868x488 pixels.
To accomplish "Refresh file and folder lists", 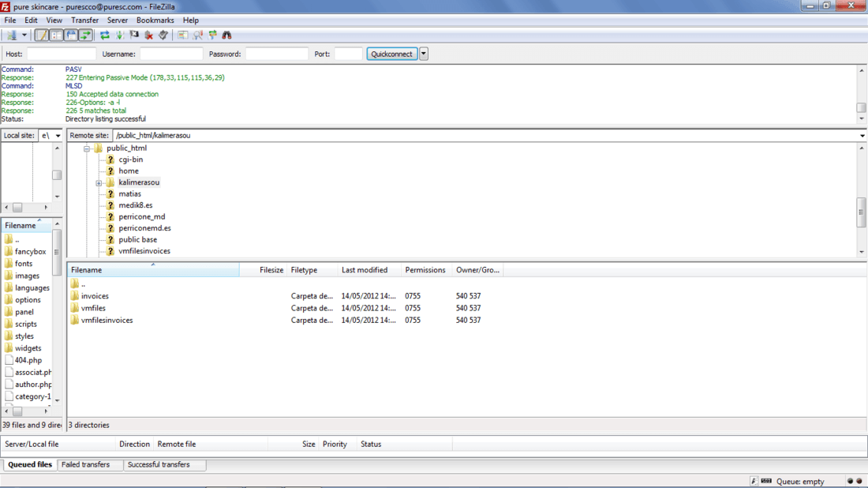I will pos(105,36).
